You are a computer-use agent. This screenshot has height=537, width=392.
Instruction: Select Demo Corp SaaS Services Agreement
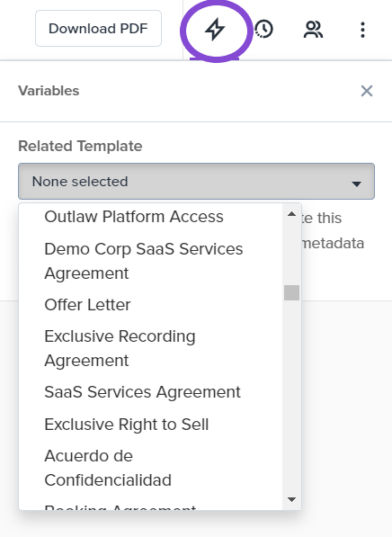(144, 261)
